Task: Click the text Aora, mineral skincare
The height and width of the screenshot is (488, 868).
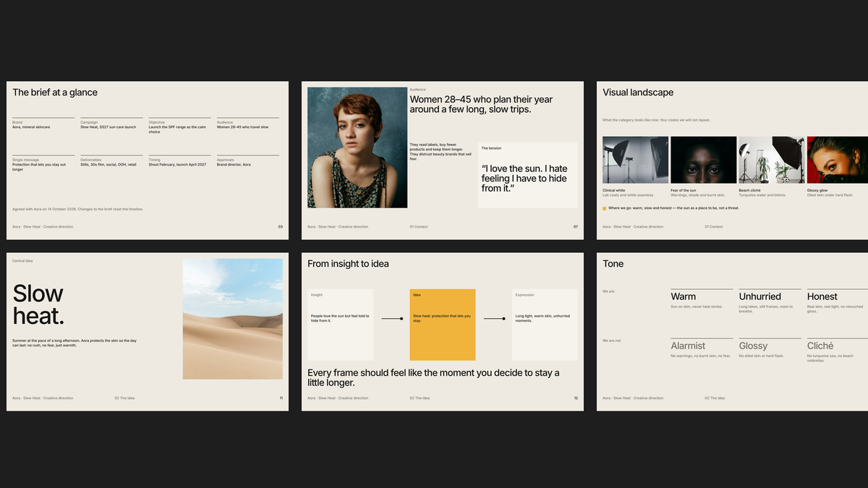Action: (31, 127)
